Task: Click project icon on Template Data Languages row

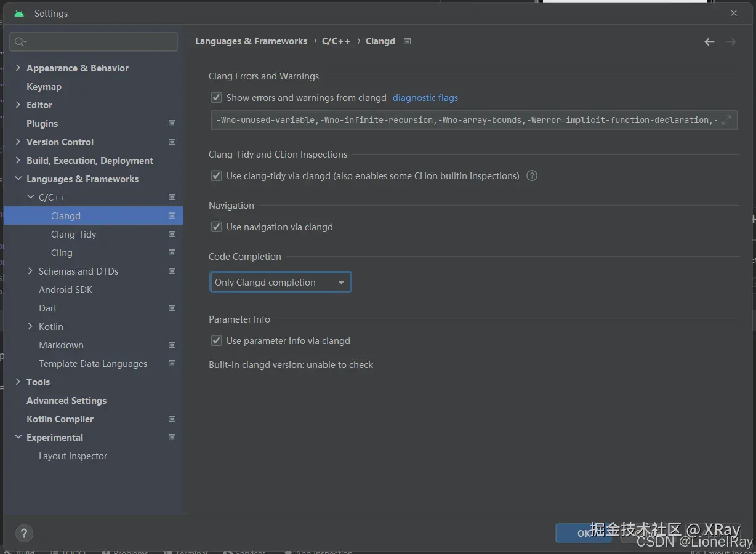Action: click(x=172, y=363)
